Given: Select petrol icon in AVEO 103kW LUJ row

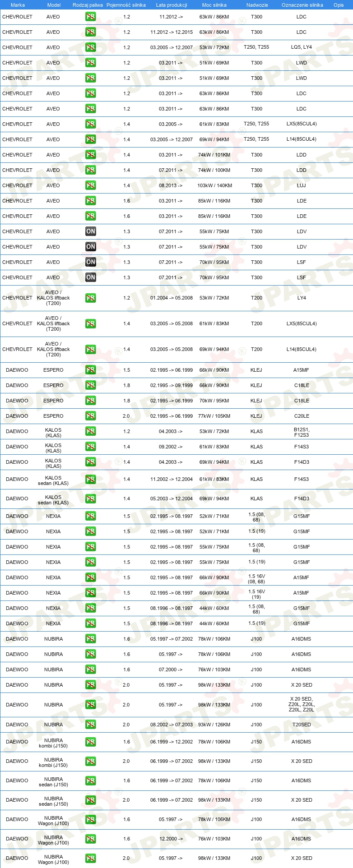Looking at the screenshot, I should point(91,185).
